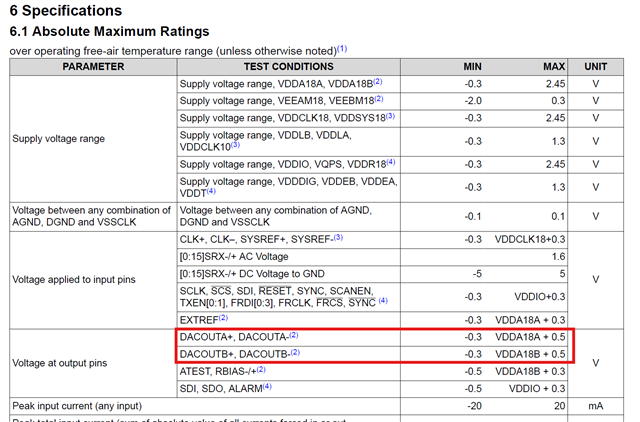640x422 pixels.
Task: Open footnote (4) in SCLK, SCS row
Action: pos(383,301)
